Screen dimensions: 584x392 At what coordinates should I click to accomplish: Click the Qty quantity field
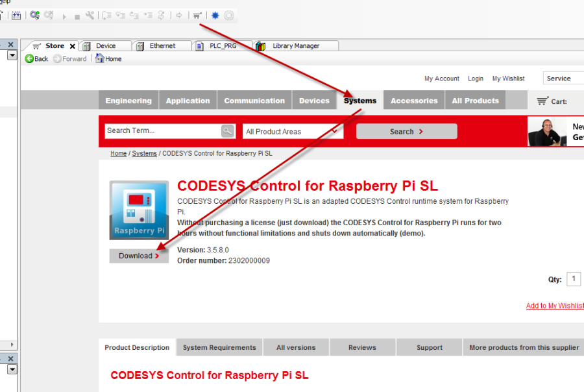pyautogui.click(x=574, y=279)
